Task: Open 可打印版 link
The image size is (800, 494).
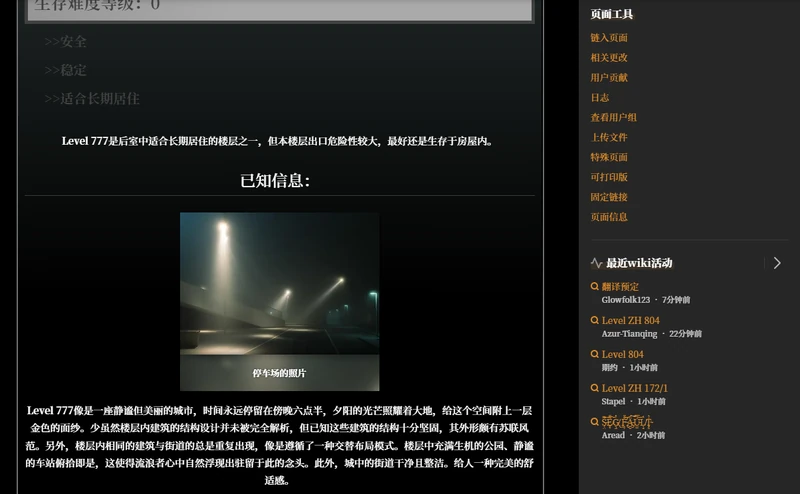Action: click(609, 177)
